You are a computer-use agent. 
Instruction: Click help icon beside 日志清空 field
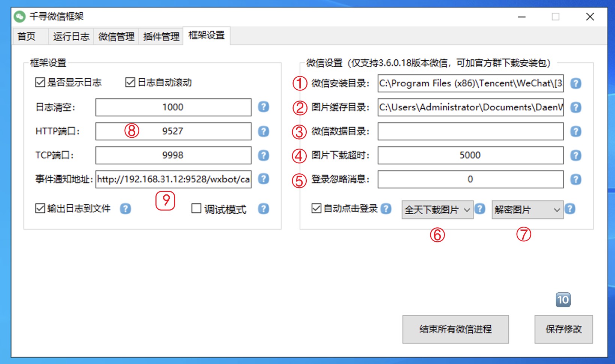(x=264, y=107)
